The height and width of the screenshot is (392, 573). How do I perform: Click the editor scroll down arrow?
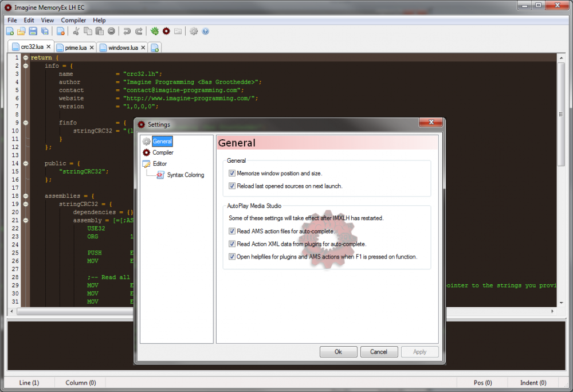tap(562, 303)
